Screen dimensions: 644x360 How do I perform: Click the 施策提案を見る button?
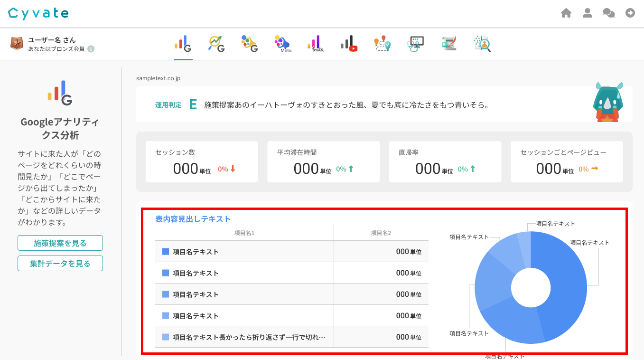60,243
